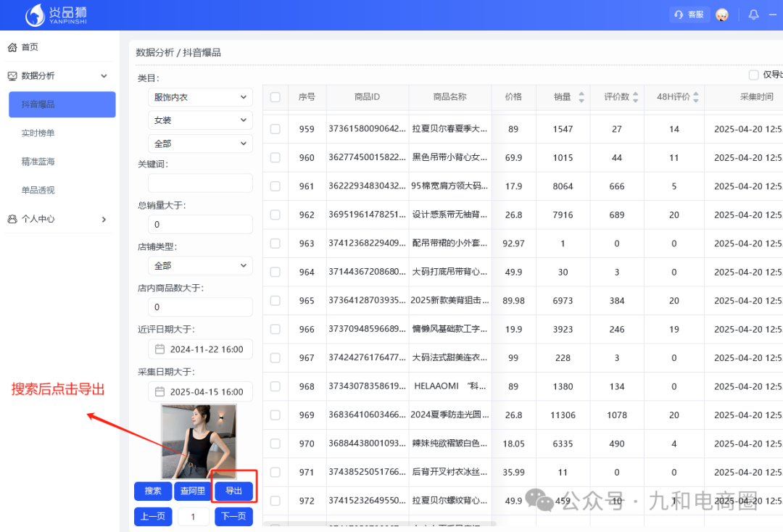Open the notification bell in top bar
783x532 pixels.
pyautogui.click(x=753, y=14)
